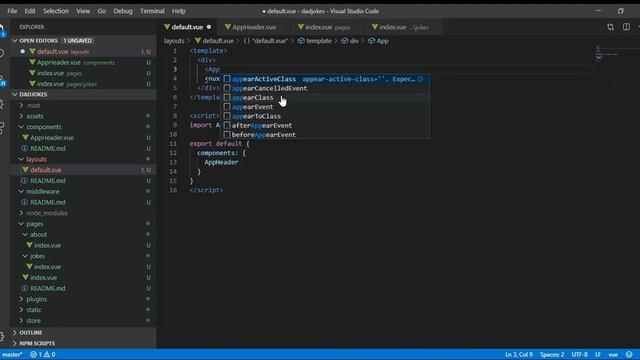Open README.md under pages folder
The image size is (640, 360).
click(x=83, y=288)
